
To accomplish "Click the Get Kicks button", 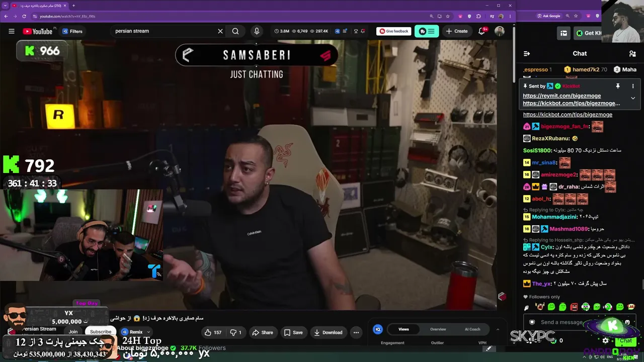I will click(589, 33).
